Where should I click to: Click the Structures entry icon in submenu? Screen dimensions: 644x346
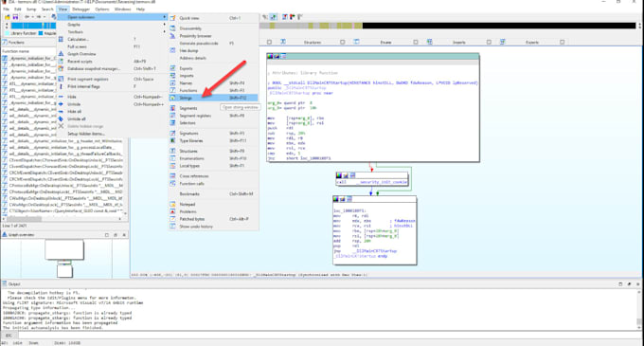click(173, 151)
